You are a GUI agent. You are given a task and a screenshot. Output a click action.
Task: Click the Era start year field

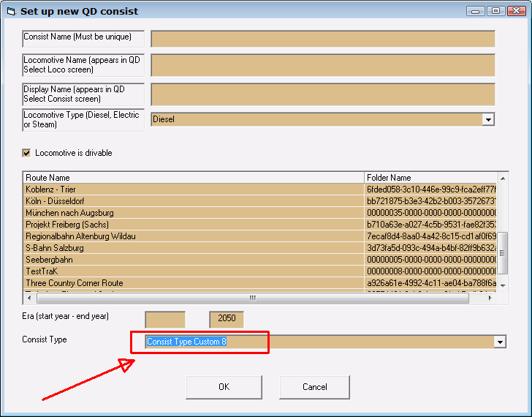tap(165, 320)
